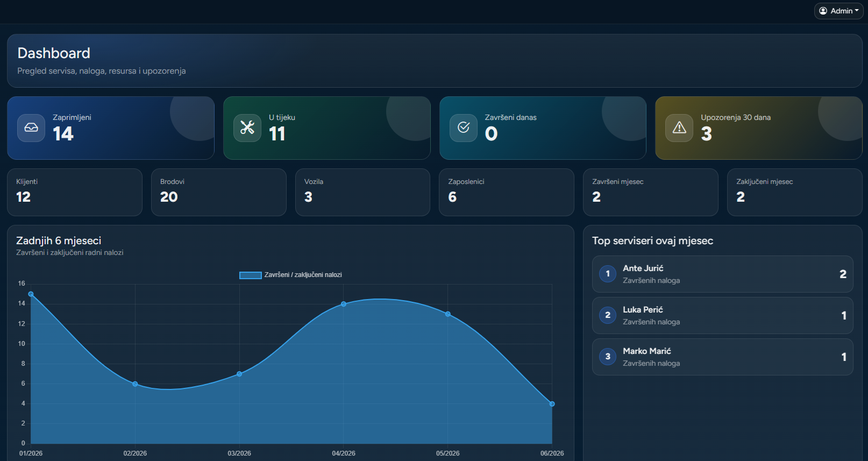868x461 pixels.
Task: Click the Top serviseri ovaj mjesec heading
Action: tap(653, 241)
